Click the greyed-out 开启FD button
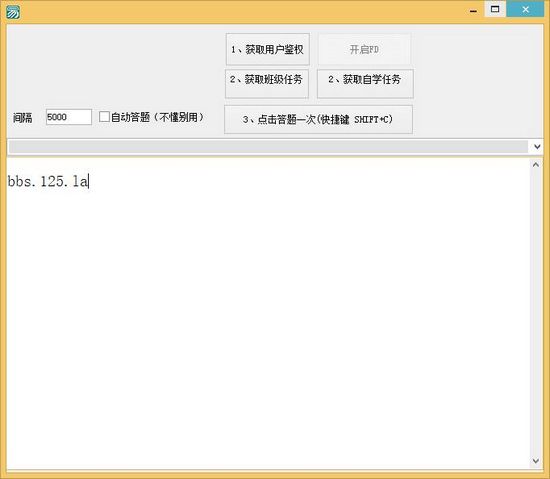Screen dimensions: 550x479 click(364, 49)
